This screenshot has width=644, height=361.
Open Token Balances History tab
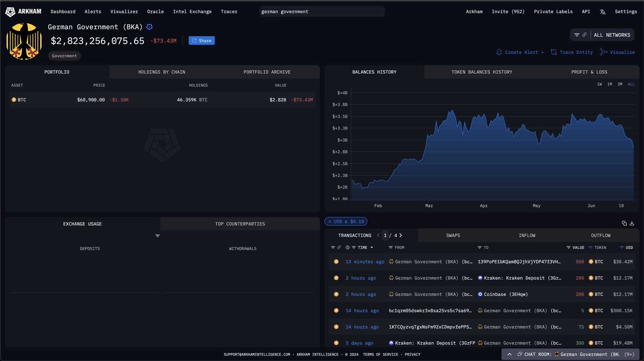[482, 72]
